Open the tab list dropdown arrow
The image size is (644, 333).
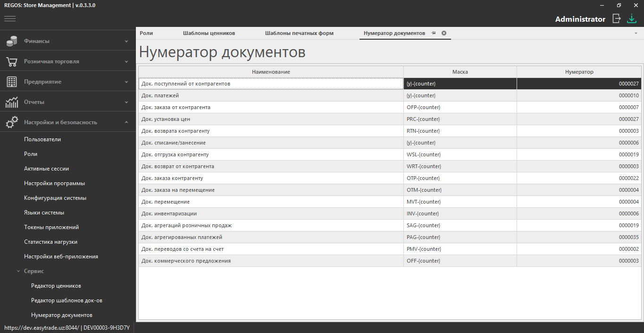point(636,34)
